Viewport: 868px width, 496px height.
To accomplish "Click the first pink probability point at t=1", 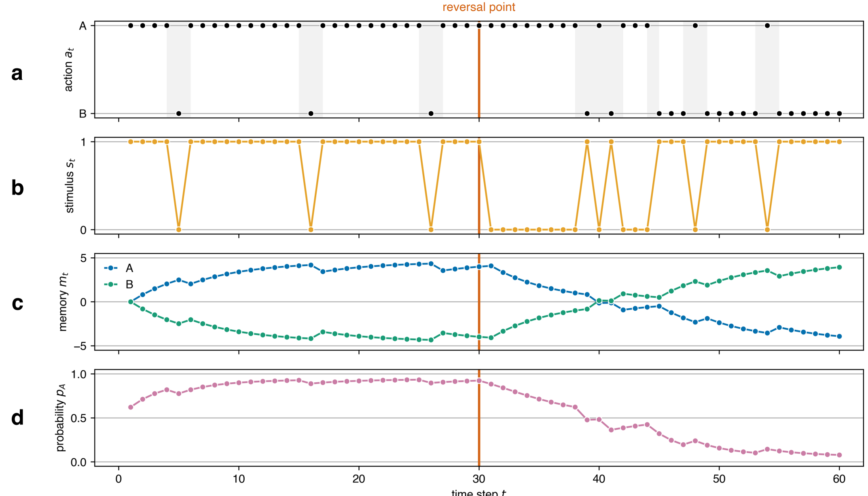I will 131,407.
